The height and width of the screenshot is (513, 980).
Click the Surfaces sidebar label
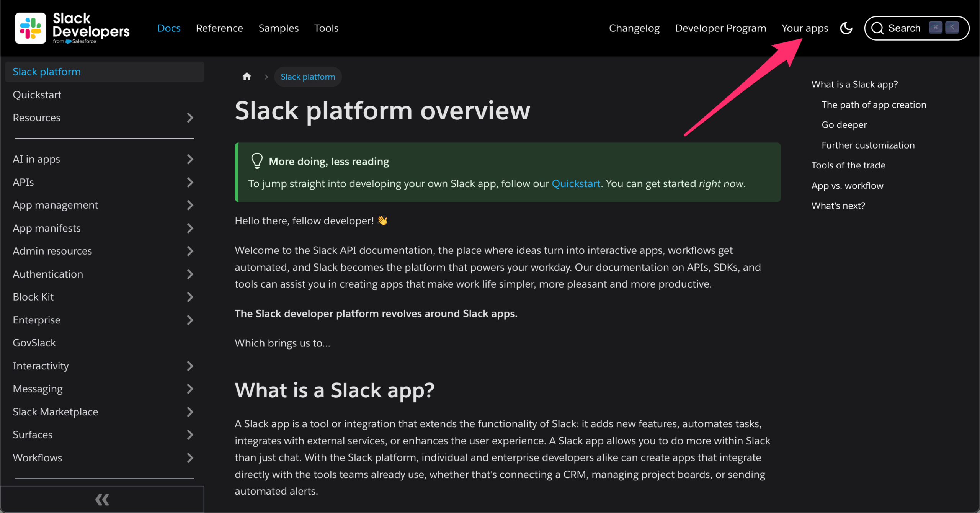[x=33, y=435]
